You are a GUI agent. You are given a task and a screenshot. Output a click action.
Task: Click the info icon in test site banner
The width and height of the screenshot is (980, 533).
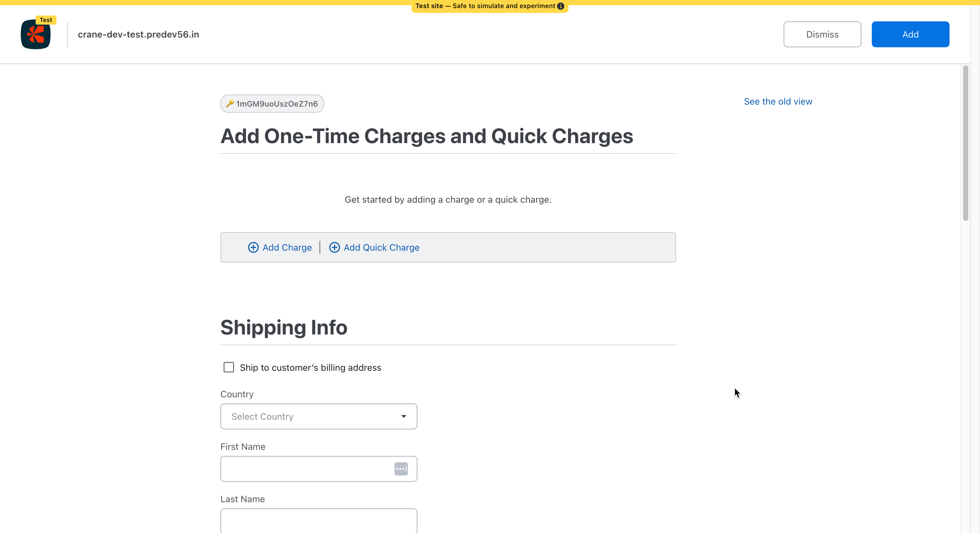pos(560,6)
